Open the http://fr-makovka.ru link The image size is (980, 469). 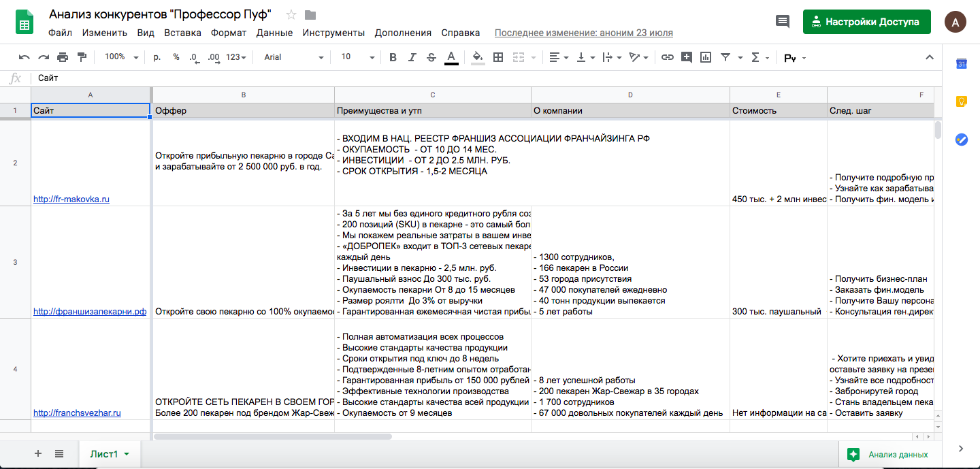[71, 199]
